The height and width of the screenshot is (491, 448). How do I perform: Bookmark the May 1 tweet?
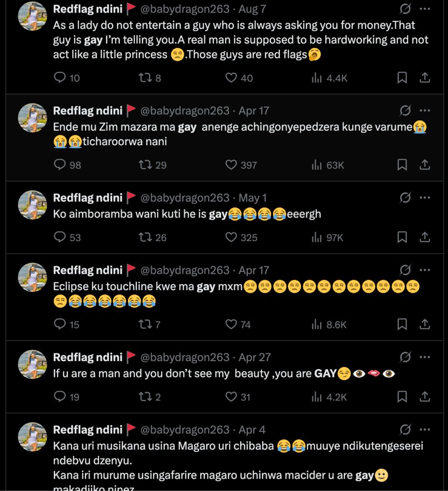click(x=402, y=237)
